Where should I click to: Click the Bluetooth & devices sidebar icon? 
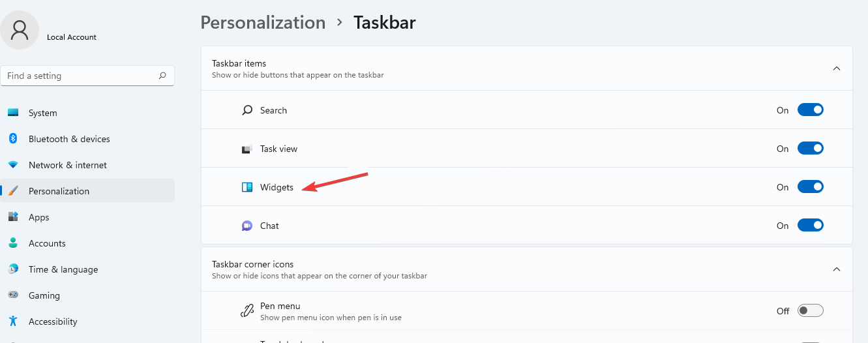click(13, 139)
